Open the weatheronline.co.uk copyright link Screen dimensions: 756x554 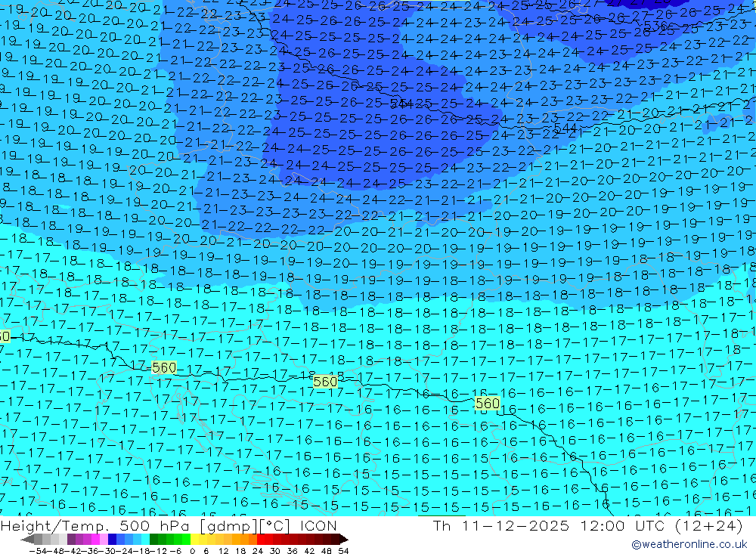click(x=689, y=544)
